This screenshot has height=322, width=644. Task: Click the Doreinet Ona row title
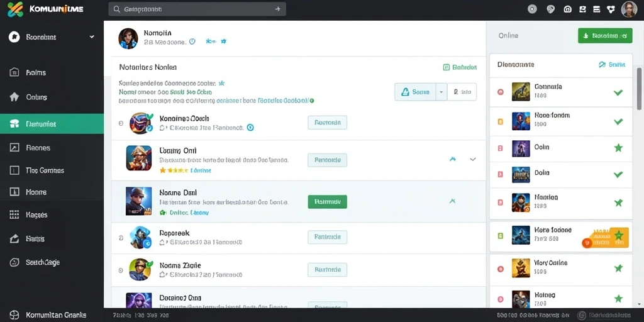point(180,297)
